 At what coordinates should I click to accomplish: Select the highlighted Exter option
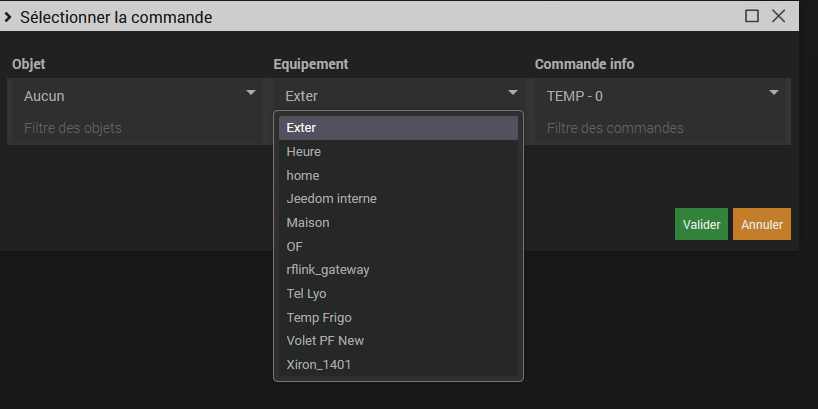click(x=398, y=128)
